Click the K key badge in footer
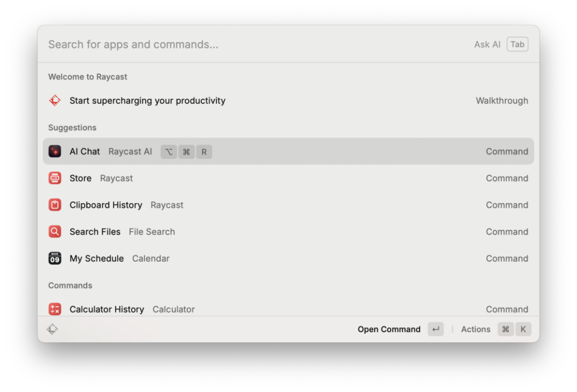577x392 pixels. point(523,329)
